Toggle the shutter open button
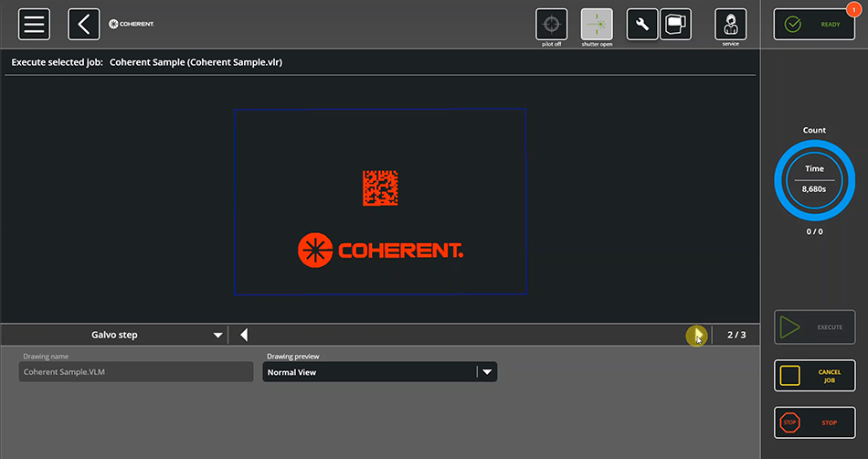The image size is (868, 459). coord(597,25)
